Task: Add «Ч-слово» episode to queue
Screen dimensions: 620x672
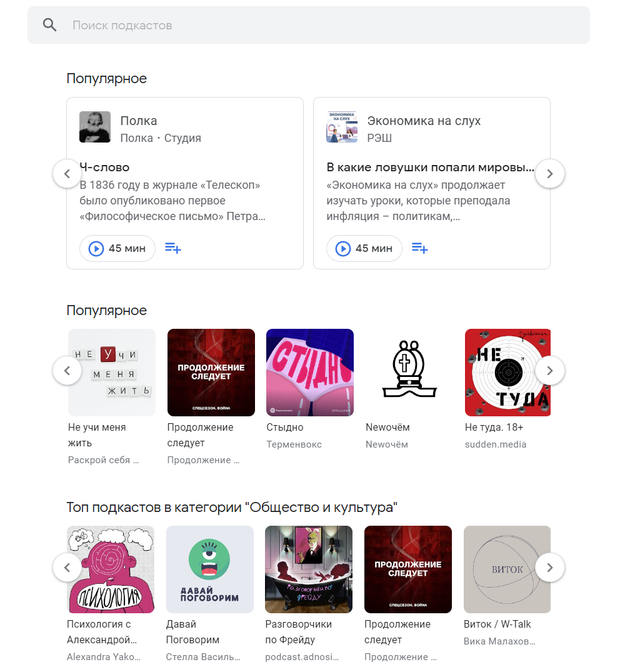Action: coord(173,249)
